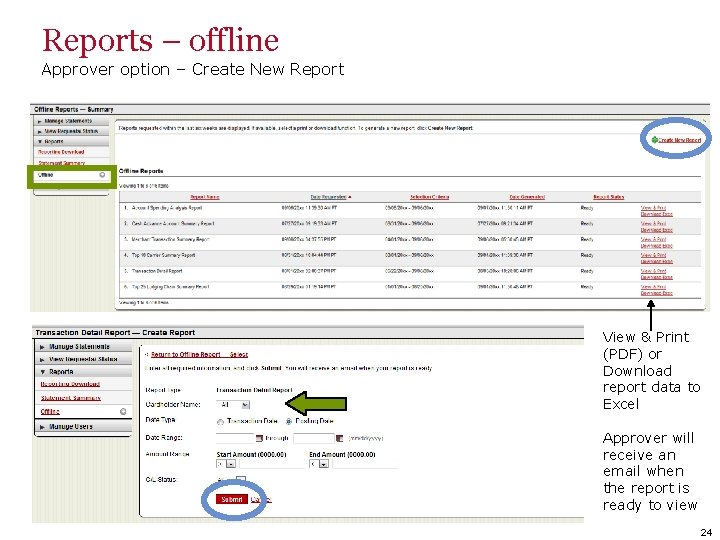Select Offline in Create Report sidebar
The height and width of the screenshot is (540, 720).
(50, 411)
